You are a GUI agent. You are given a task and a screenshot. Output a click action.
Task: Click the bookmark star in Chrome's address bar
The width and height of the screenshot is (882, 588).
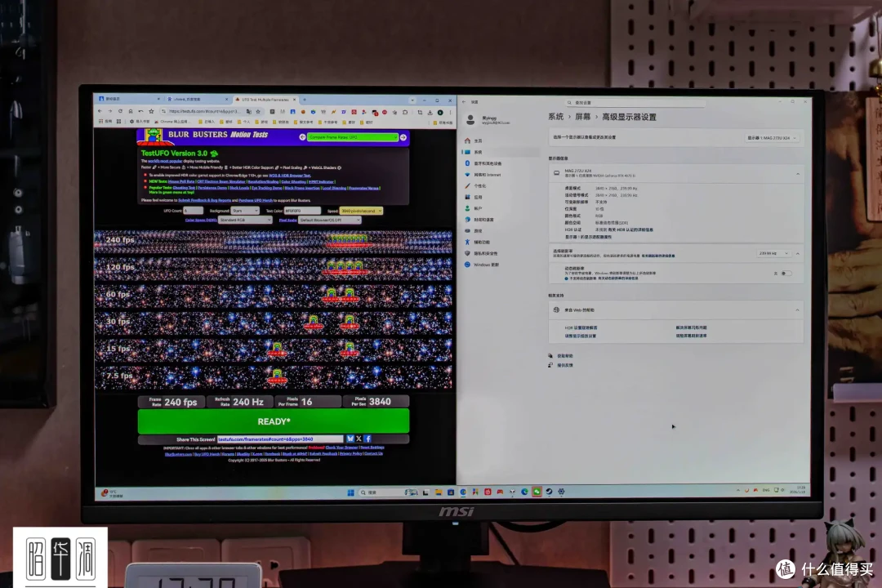coord(258,111)
